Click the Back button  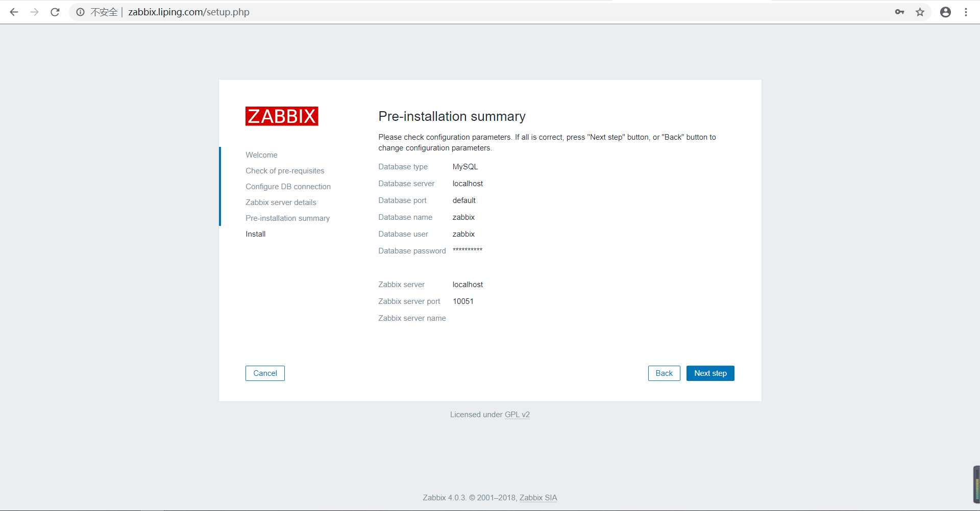pyautogui.click(x=664, y=373)
